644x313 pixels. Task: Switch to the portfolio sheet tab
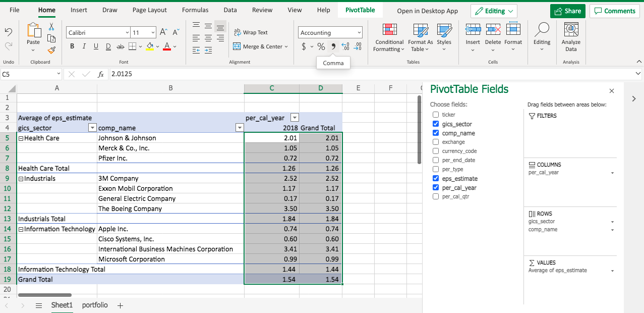coord(95,305)
